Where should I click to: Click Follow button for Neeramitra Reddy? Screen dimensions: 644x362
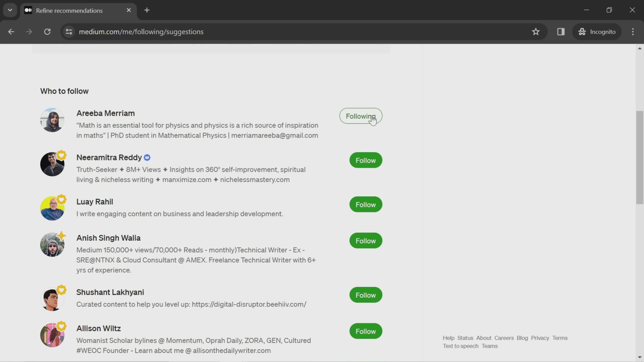[x=365, y=160]
